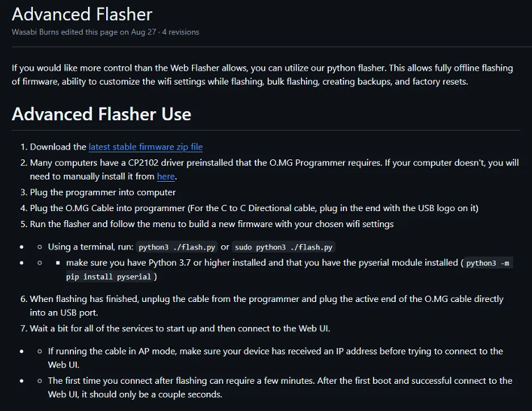Click step 3 'Plug the programmer into computer'
532x411 pixels.
(103, 192)
